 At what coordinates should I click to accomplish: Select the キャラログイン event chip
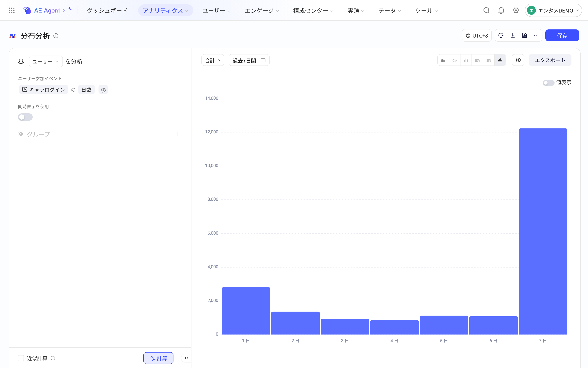[x=44, y=90]
